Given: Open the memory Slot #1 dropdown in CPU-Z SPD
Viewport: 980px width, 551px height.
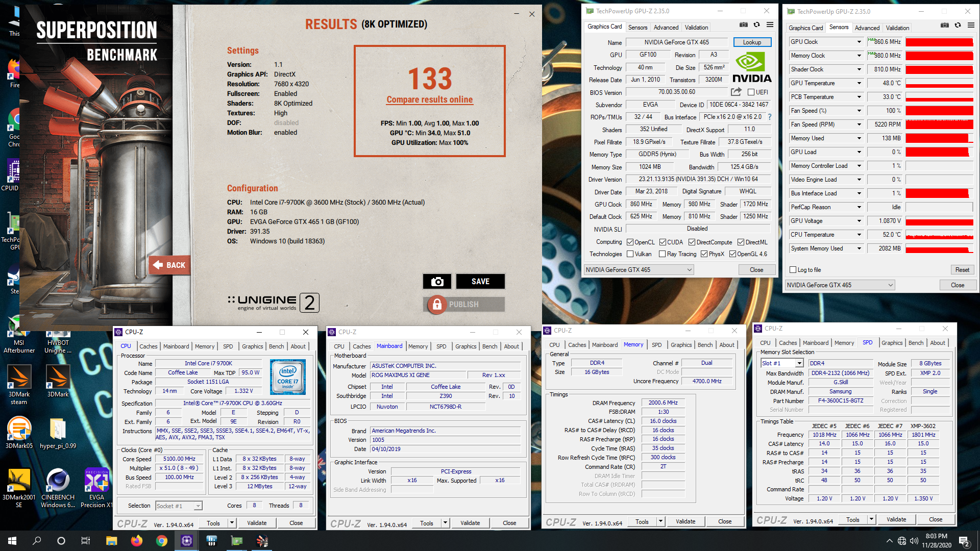Looking at the screenshot, I should click(782, 363).
